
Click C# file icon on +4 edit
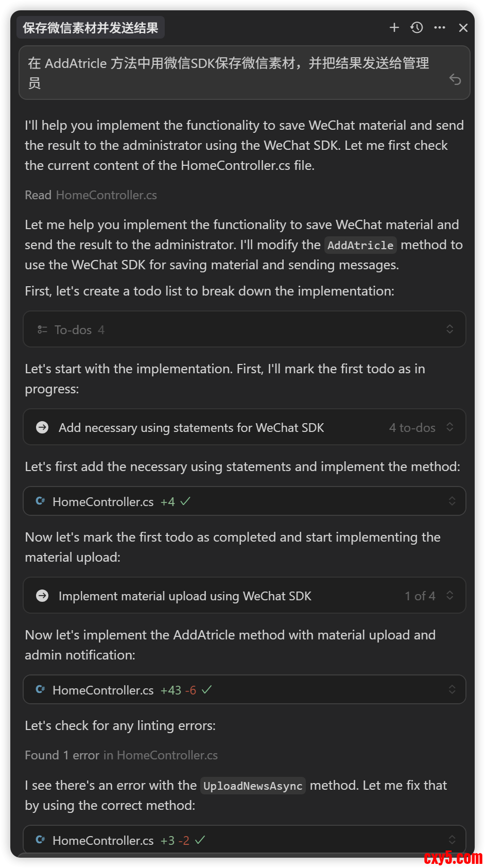click(40, 501)
